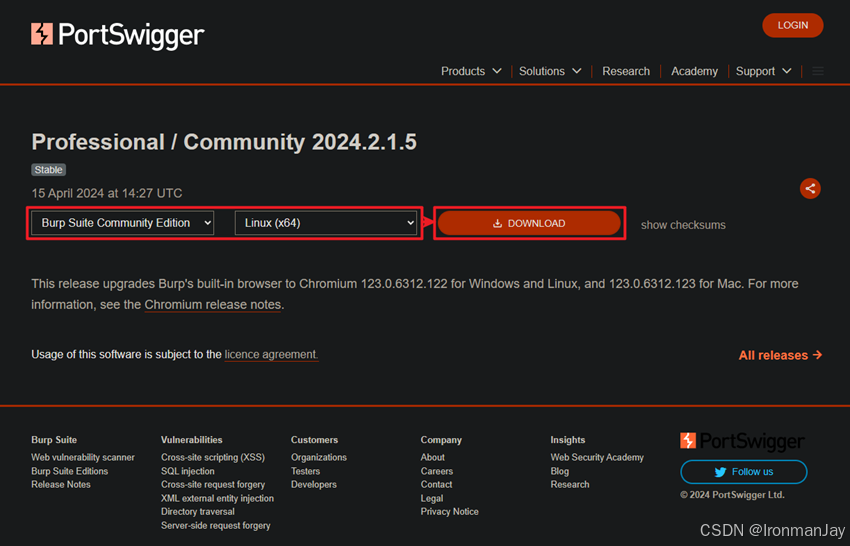Open Developers footer link
The height and width of the screenshot is (546, 850).
point(314,484)
